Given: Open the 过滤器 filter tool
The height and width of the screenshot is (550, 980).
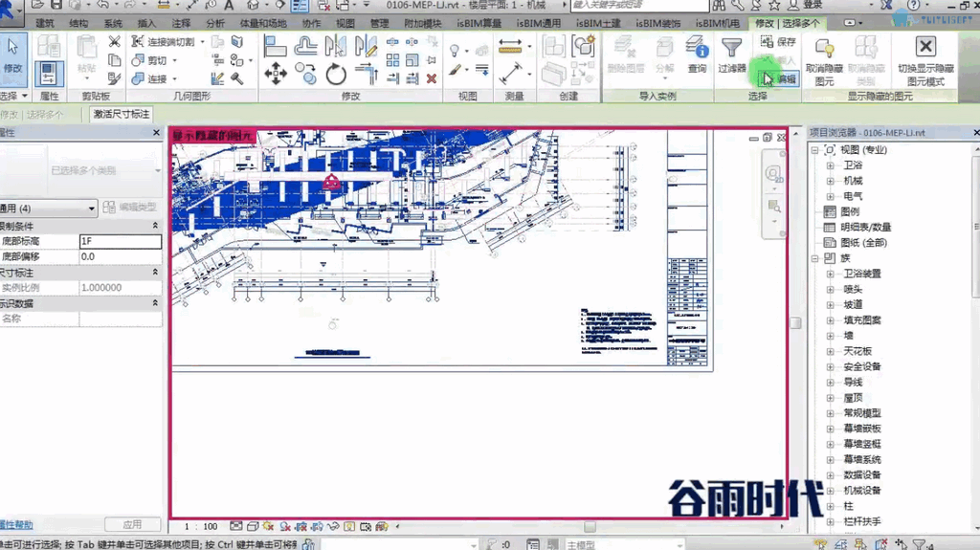Looking at the screenshot, I should click(x=732, y=55).
